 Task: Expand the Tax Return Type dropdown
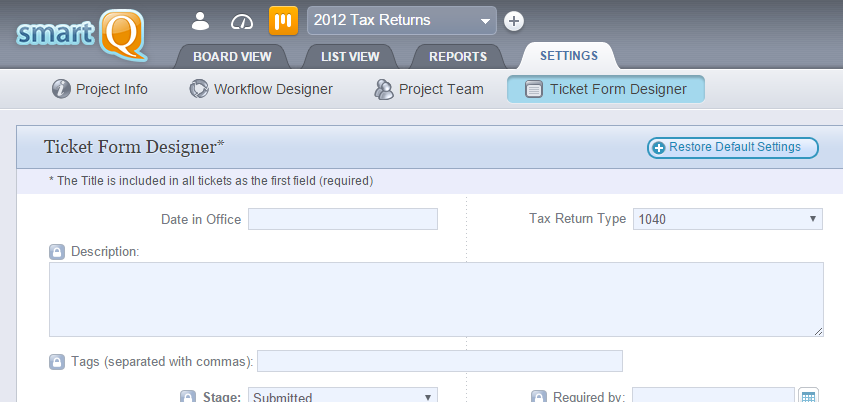[727, 219]
